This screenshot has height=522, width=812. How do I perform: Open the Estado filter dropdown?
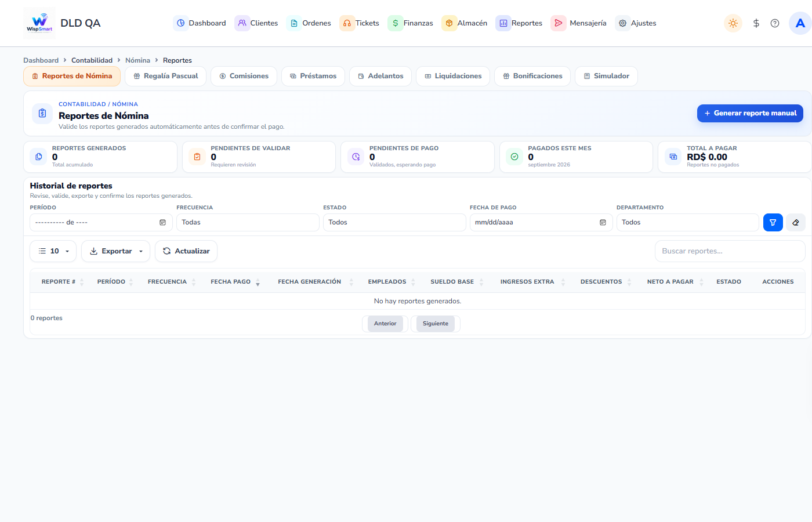394,222
